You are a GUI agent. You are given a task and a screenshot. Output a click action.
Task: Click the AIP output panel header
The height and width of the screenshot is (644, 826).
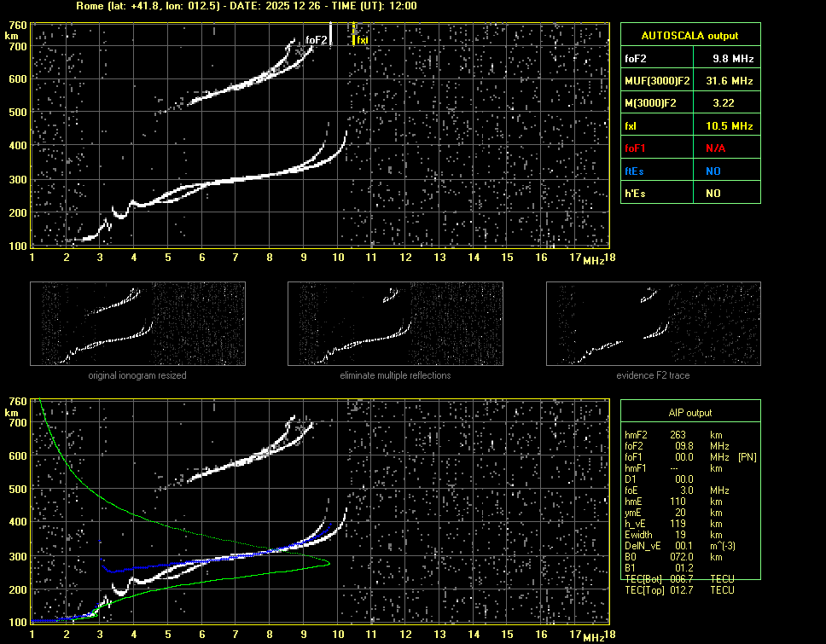click(689, 413)
